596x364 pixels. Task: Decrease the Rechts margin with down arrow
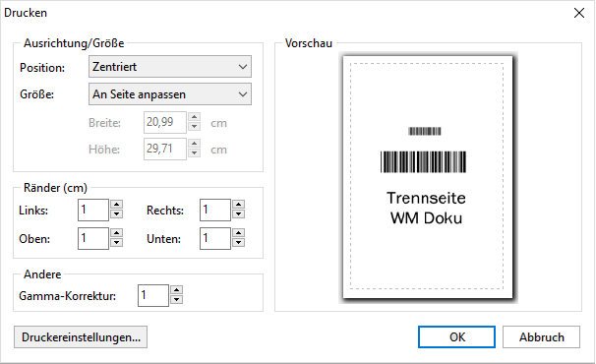[238, 214]
